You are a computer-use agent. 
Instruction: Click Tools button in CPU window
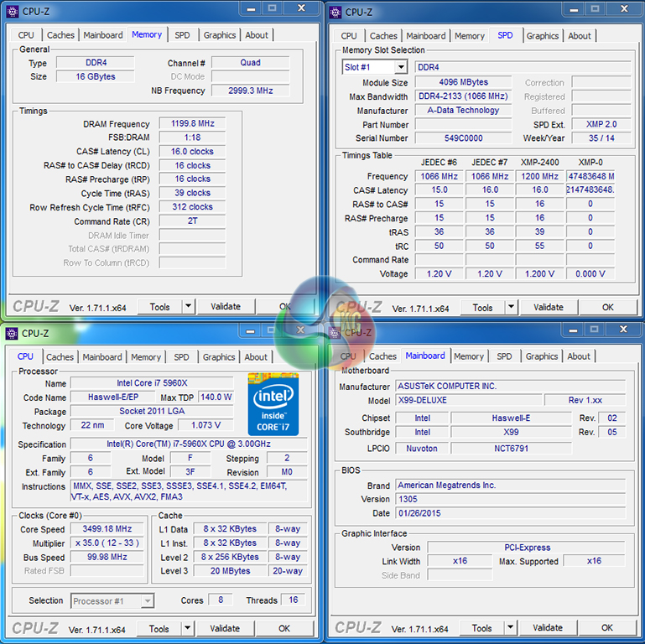pos(159,629)
